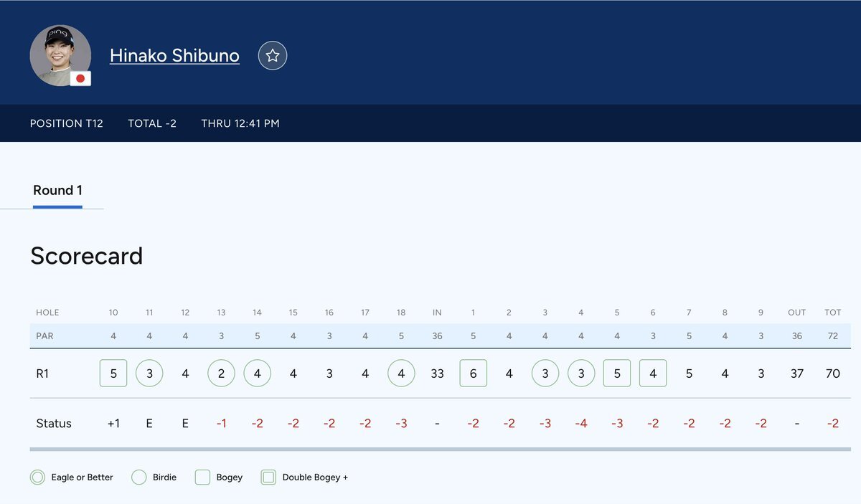Click the TOT score of 70

tap(832, 374)
